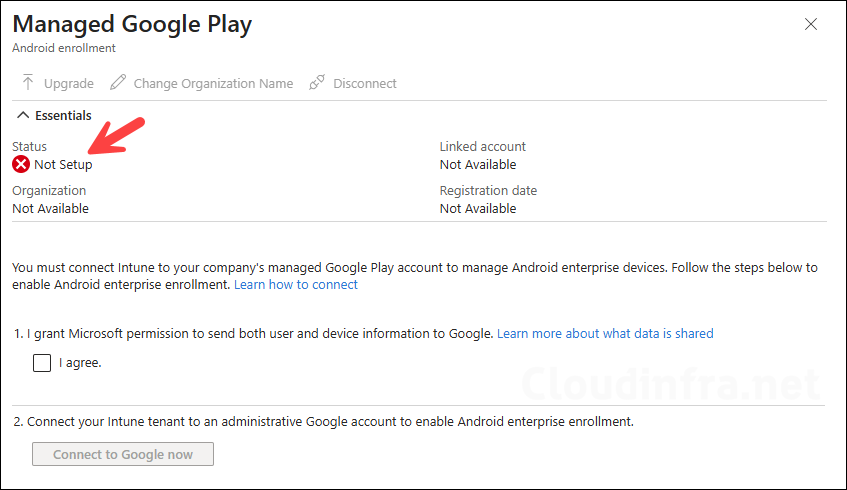
Task: Open the Learn how to connect link
Action: tap(296, 285)
